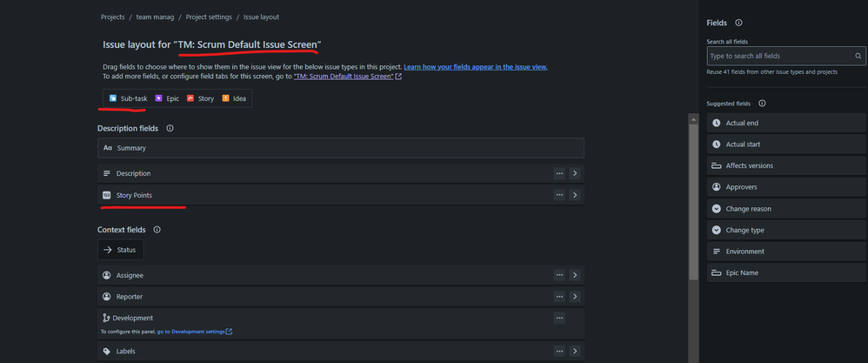Click the info icon next to Context fields
868x363 pixels.
tap(157, 230)
